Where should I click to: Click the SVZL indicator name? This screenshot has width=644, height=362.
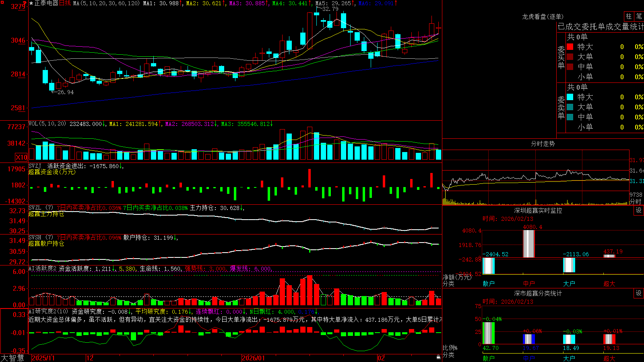tap(35, 208)
